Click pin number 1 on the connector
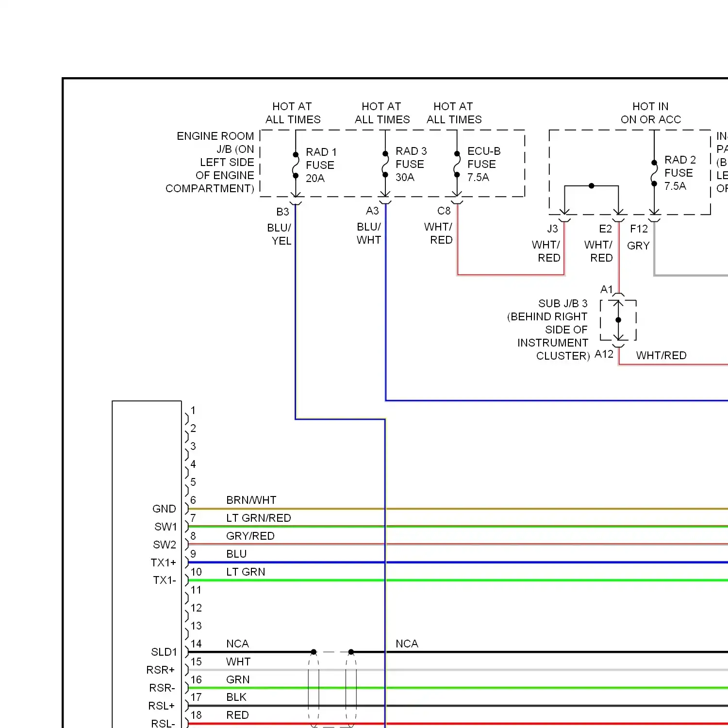The image size is (728, 728). (x=193, y=411)
